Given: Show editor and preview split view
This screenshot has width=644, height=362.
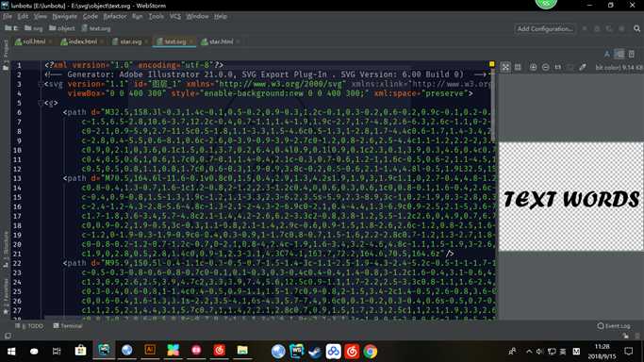Looking at the screenshot, I should point(619,54).
